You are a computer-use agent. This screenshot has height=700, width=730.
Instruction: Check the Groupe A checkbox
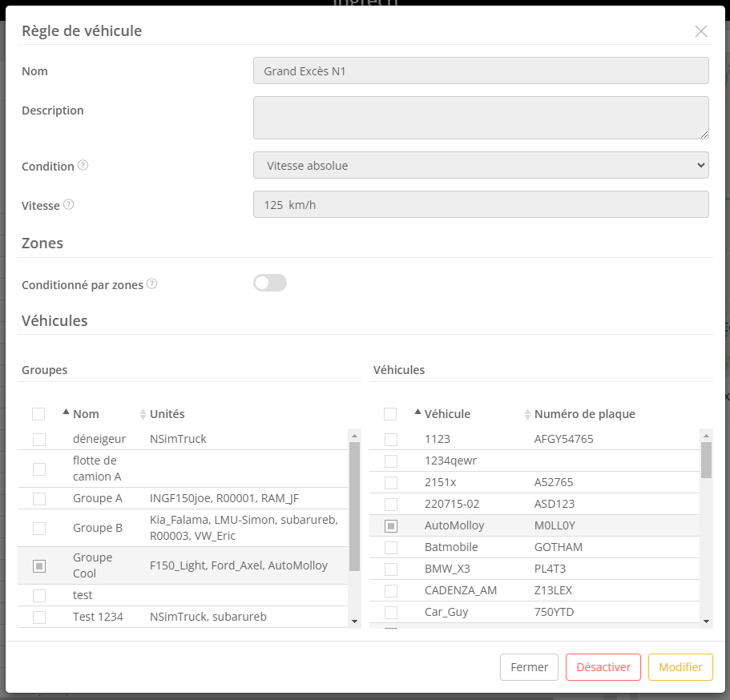[39, 499]
